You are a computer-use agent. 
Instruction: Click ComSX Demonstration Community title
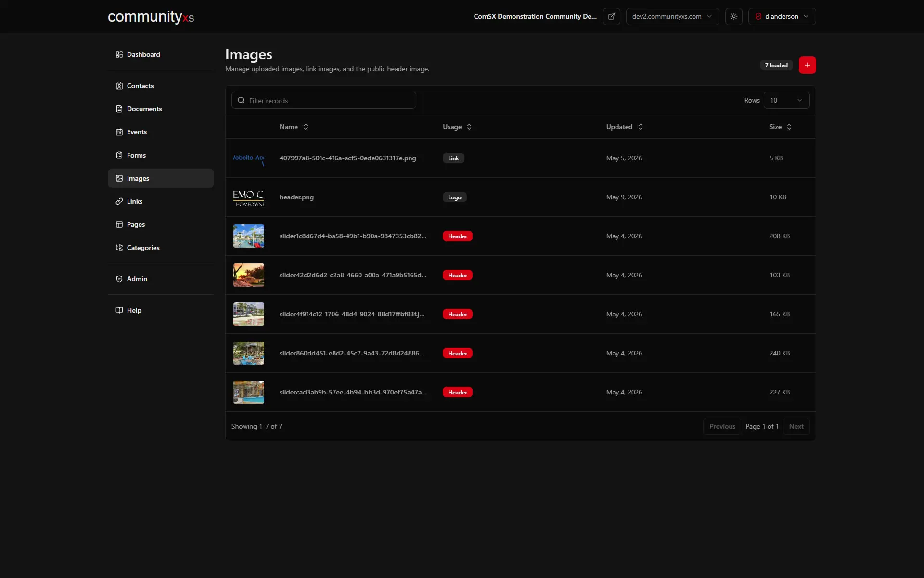pos(535,16)
